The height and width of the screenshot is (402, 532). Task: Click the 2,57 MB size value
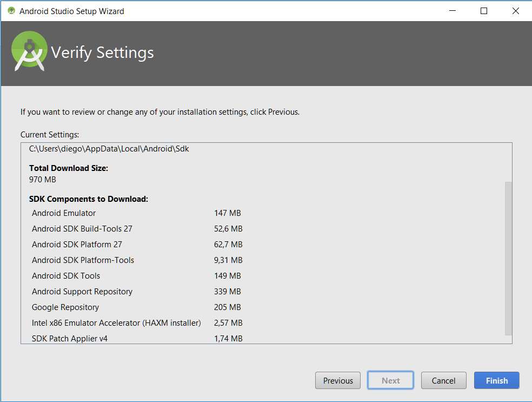228,322
